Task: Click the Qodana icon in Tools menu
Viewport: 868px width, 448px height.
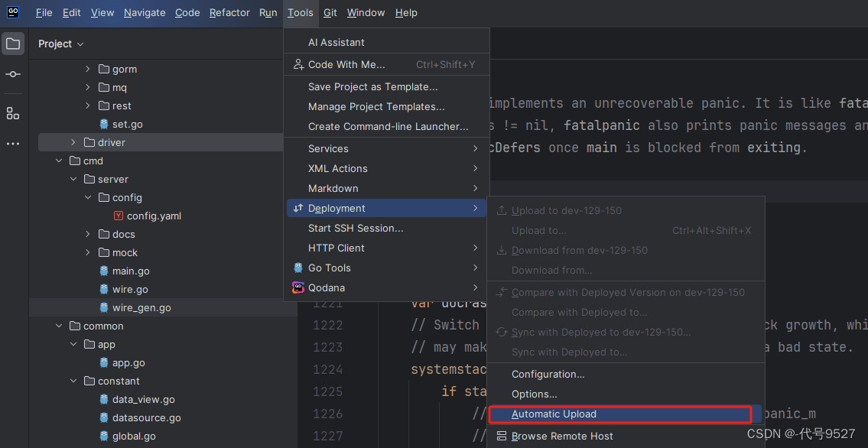Action: tap(298, 287)
